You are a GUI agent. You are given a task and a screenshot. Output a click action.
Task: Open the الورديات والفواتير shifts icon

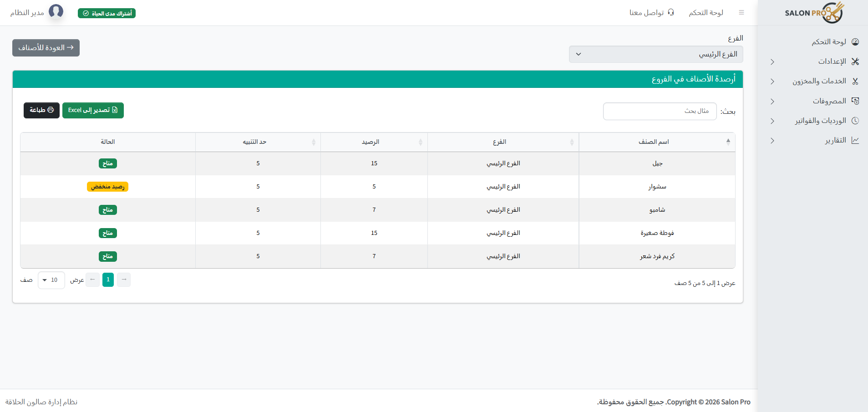point(856,120)
